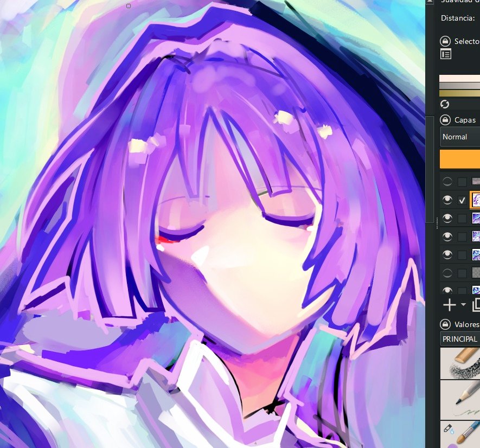Screen dimensions: 480x448
Task: Pick the gold gradient bar in the selector
Action: click(459, 93)
